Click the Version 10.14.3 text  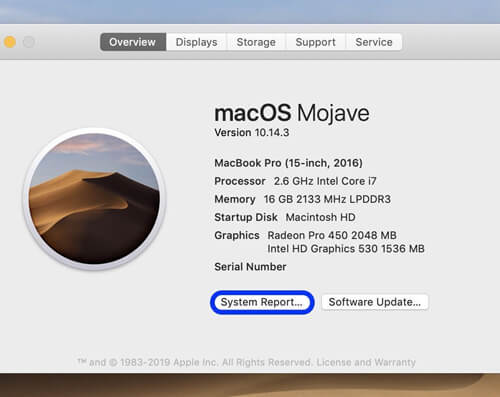pos(252,133)
